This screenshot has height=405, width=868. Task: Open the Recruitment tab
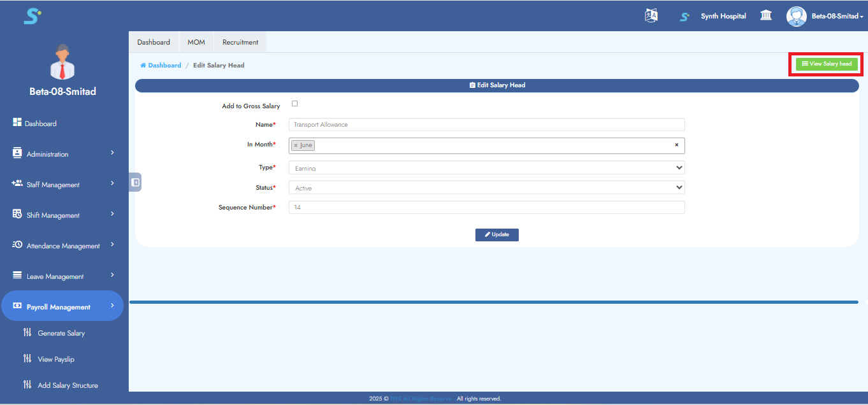click(240, 42)
